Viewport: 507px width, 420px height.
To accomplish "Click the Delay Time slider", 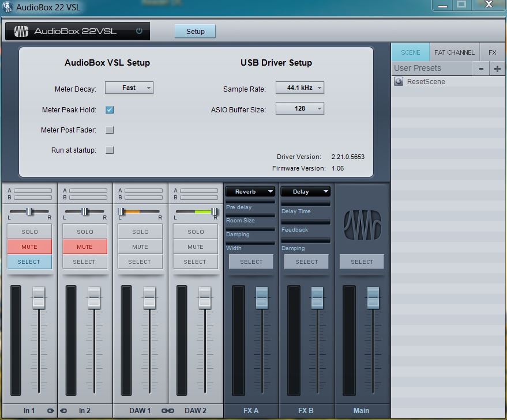I will pyautogui.click(x=306, y=203).
